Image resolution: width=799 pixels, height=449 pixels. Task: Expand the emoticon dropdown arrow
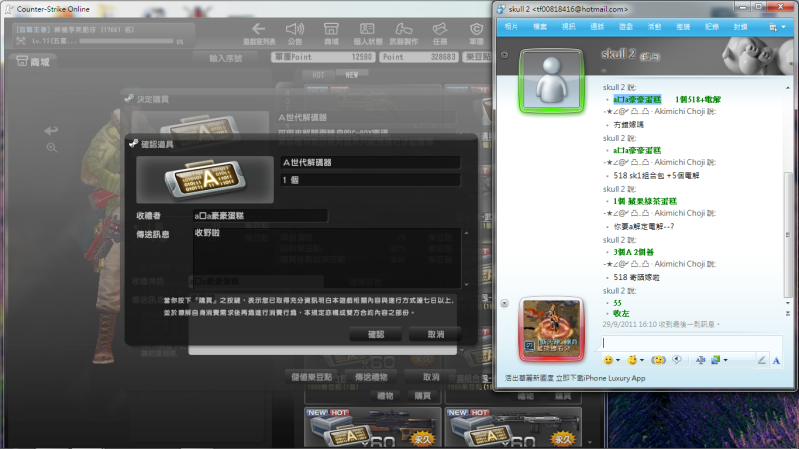(618, 360)
